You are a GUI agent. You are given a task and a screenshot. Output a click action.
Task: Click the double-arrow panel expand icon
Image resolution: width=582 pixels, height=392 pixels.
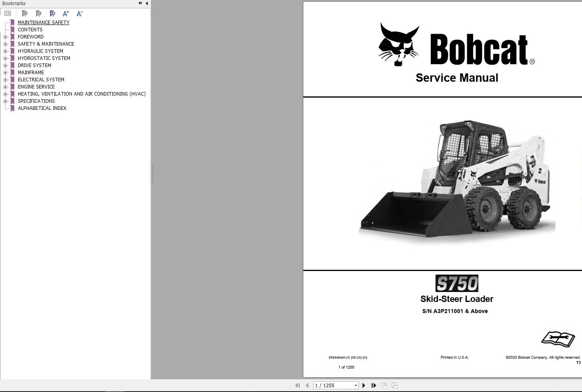(x=140, y=3)
